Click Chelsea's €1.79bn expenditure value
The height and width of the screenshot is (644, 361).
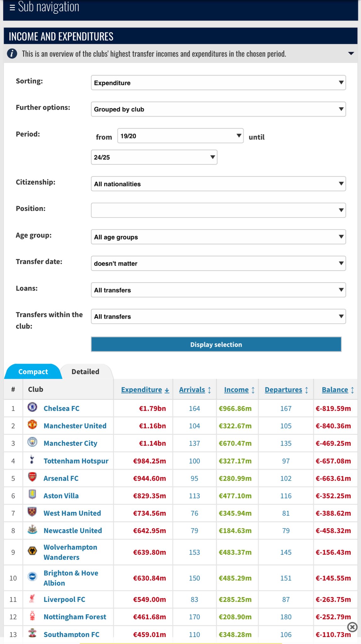(x=152, y=408)
